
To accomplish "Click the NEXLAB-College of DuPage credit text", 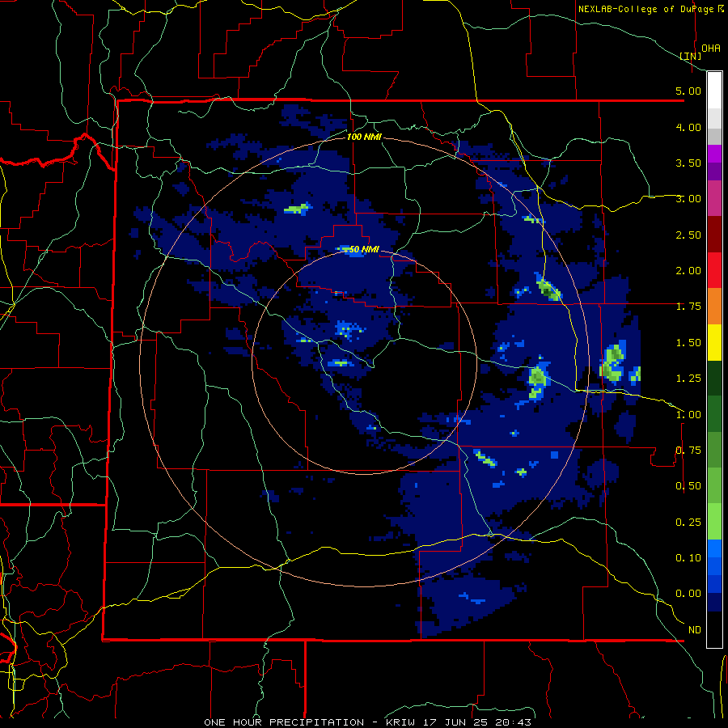I will (x=647, y=9).
